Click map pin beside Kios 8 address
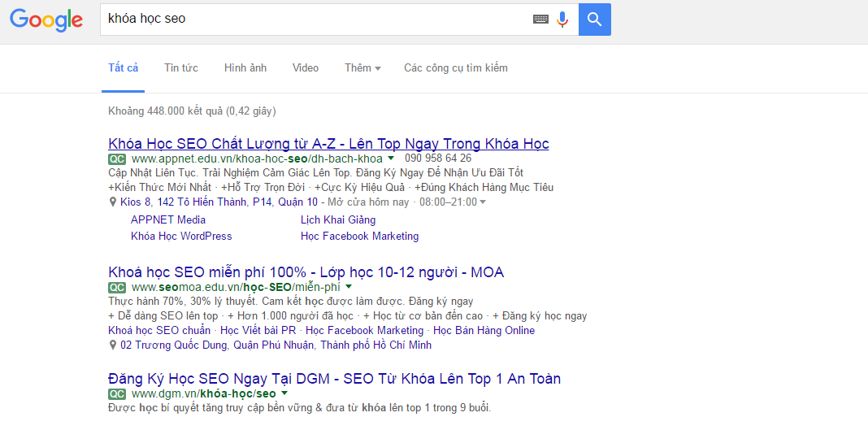The width and height of the screenshot is (868, 430). [113, 202]
